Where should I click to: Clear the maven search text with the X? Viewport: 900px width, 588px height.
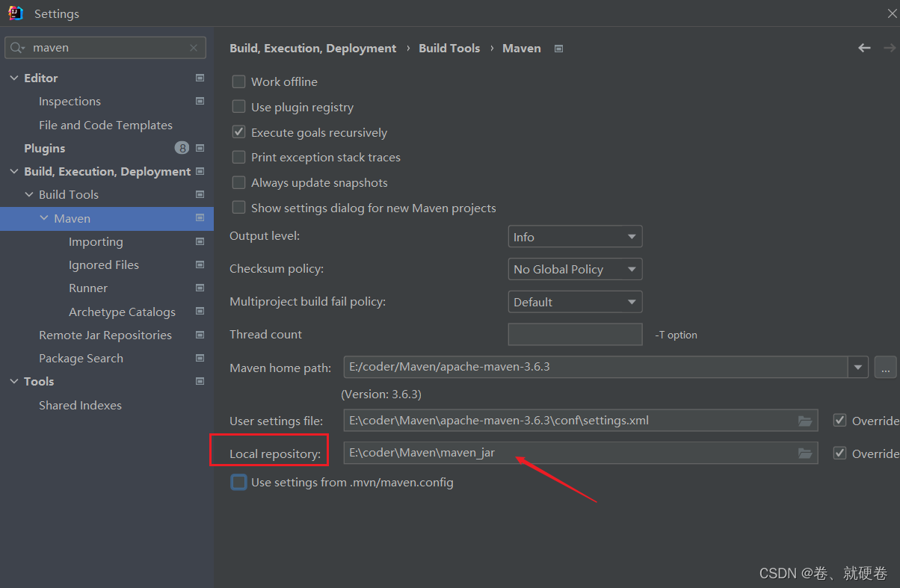pyautogui.click(x=194, y=47)
